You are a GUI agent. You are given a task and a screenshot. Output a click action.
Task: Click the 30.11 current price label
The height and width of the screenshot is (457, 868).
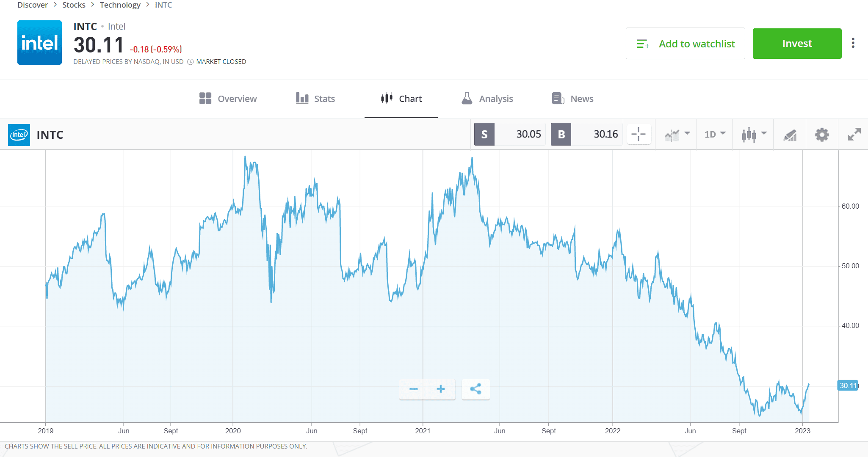(848, 385)
